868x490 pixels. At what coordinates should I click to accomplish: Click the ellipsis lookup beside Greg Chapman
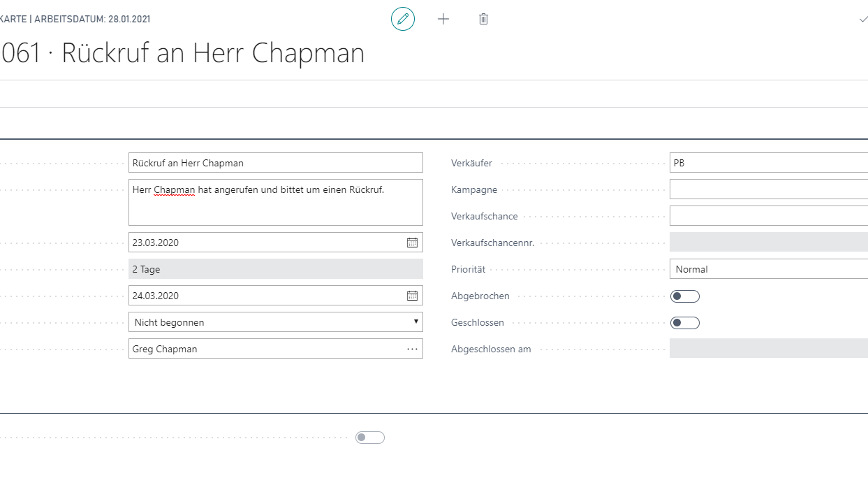413,348
